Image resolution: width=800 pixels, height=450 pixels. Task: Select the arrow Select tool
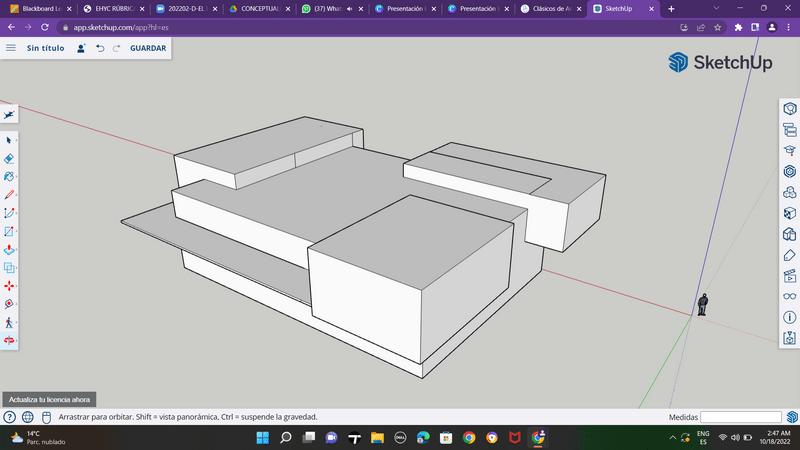(x=9, y=140)
